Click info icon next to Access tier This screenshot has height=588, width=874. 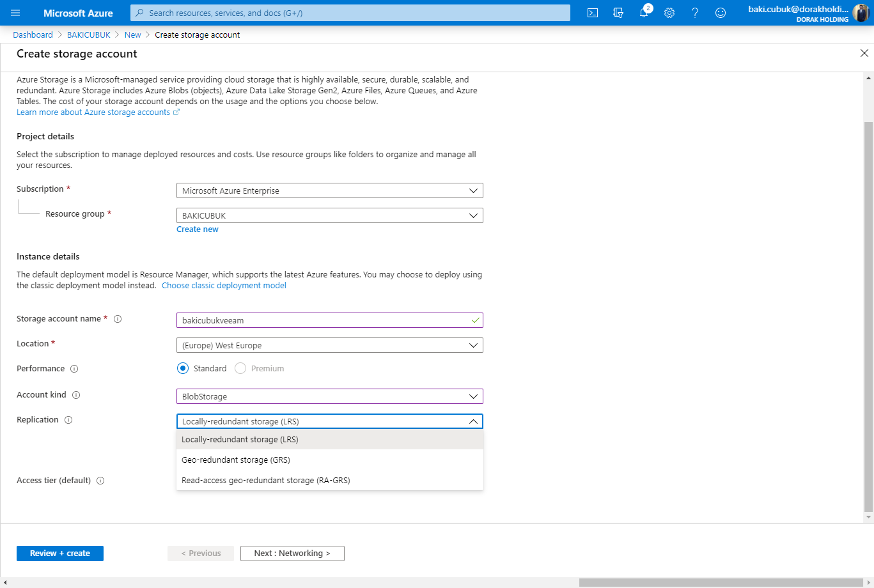pos(100,481)
